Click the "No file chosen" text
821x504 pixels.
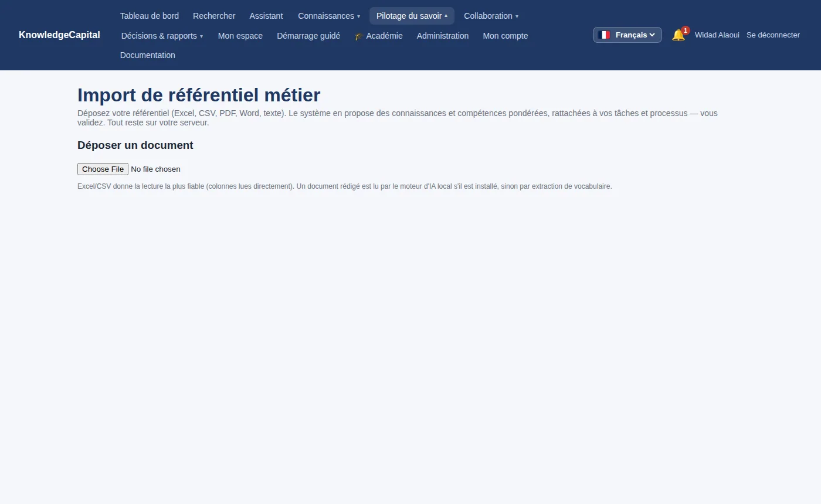point(155,169)
